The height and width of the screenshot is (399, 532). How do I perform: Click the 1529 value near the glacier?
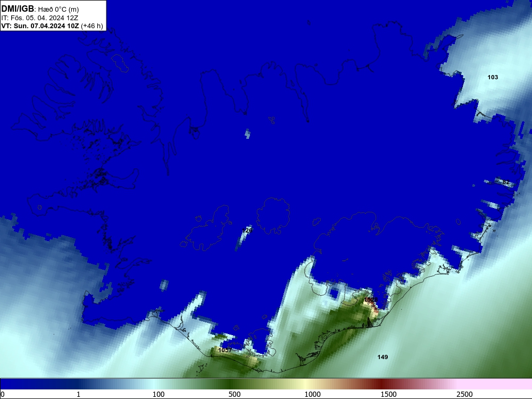(x=370, y=300)
